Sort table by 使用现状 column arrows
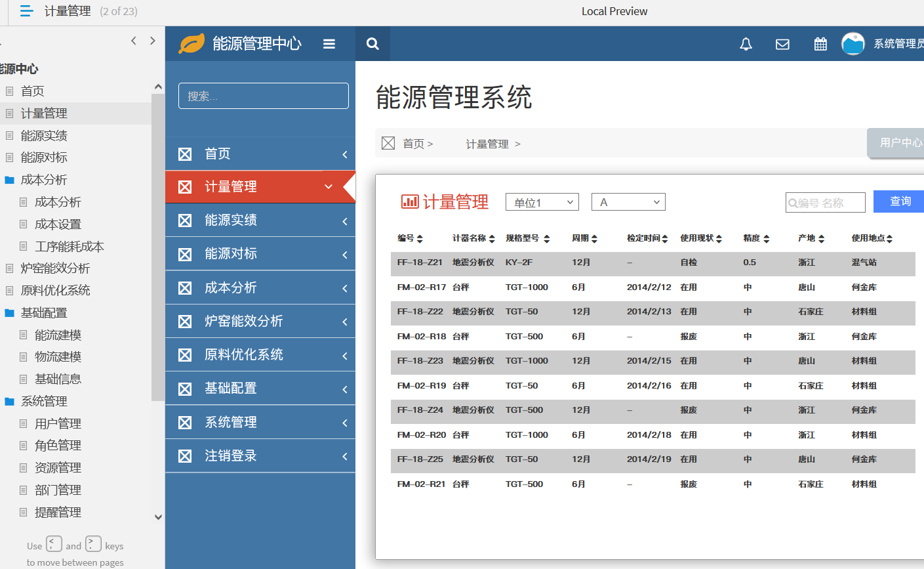 [x=719, y=238]
